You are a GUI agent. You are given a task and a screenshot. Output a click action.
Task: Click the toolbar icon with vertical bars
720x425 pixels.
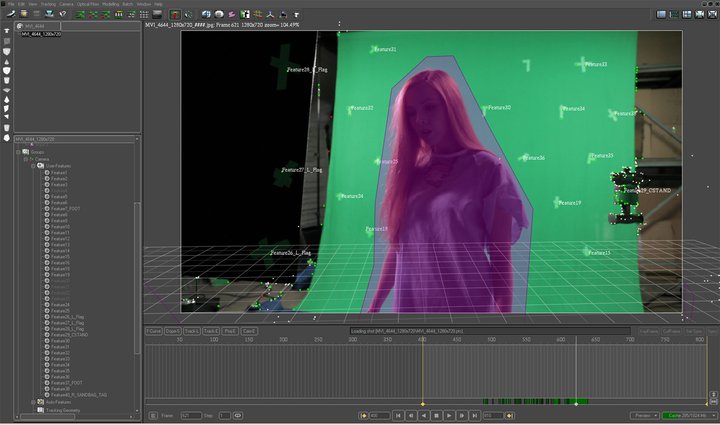pos(118,15)
